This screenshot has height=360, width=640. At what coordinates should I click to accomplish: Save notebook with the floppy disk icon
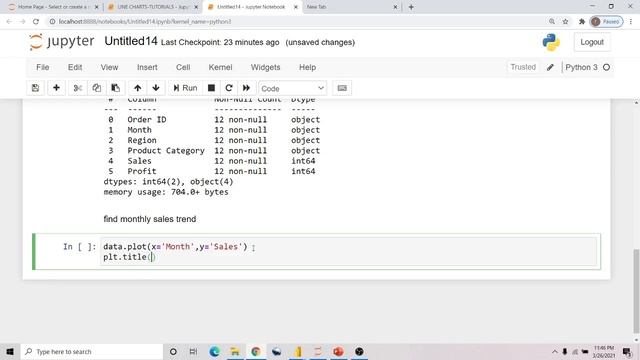point(36,88)
